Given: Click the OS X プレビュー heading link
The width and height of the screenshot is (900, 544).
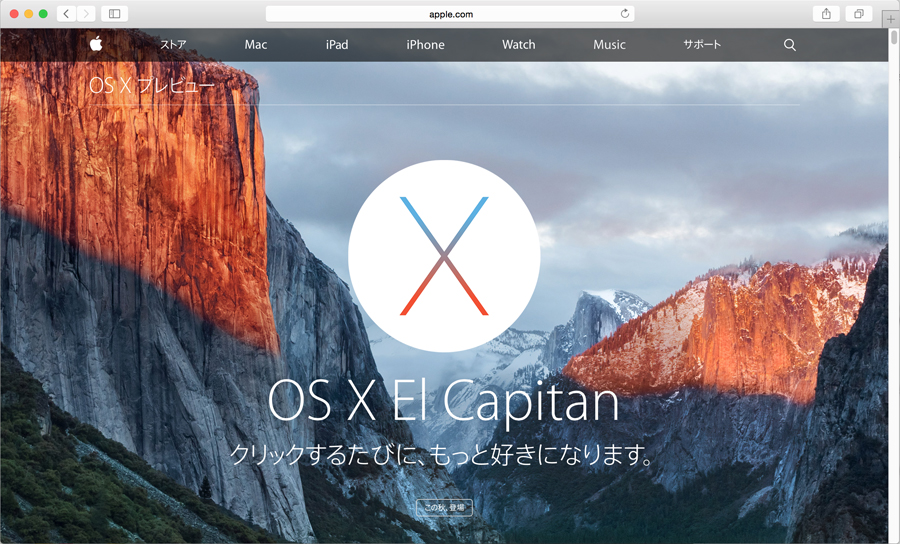Looking at the screenshot, I should point(152,86).
